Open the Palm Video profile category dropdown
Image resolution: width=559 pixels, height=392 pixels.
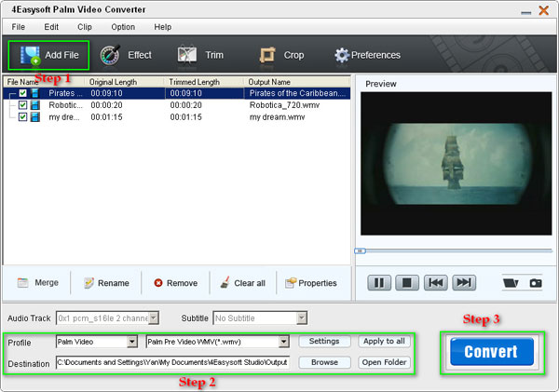coord(132,342)
